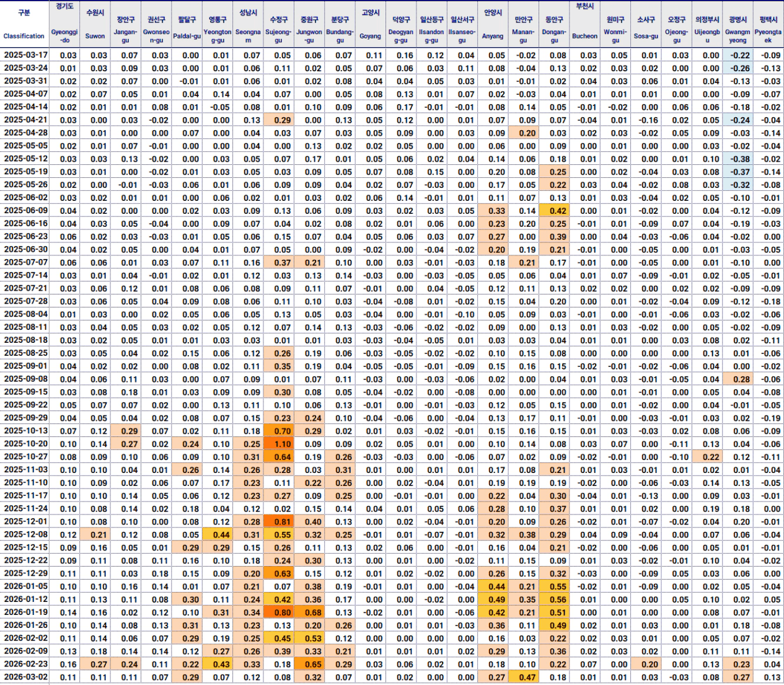This screenshot has width=784, height=685.
Task: Select the 수정구 Sujeong-gu column header
Action: click(278, 24)
